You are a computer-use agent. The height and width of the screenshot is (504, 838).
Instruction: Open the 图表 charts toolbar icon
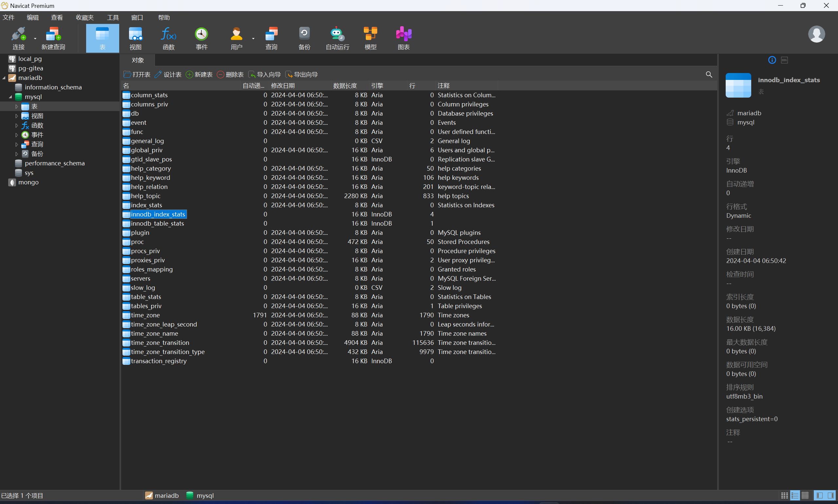(403, 38)
